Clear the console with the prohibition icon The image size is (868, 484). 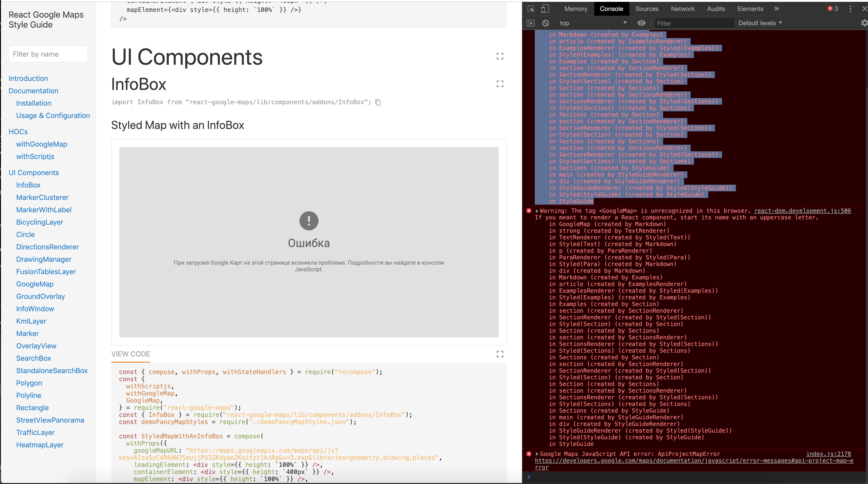point(546,23)
